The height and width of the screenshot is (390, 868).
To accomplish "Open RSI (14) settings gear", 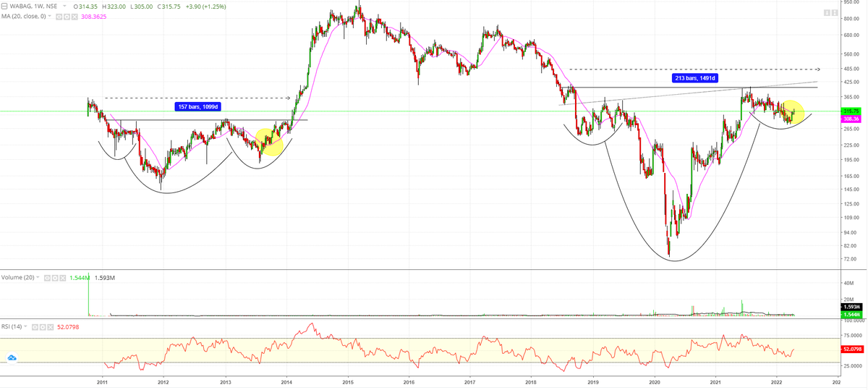I will click(x=43, y=327).
